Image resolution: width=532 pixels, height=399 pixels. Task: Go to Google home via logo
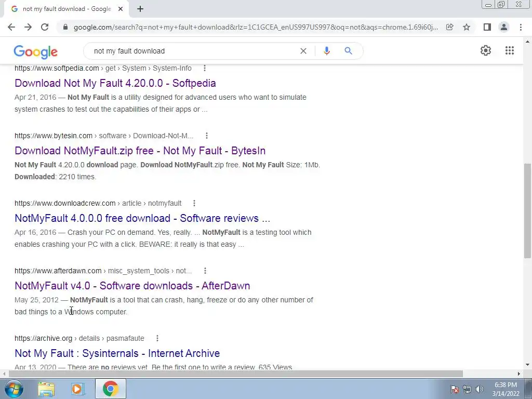pos(36,51)
